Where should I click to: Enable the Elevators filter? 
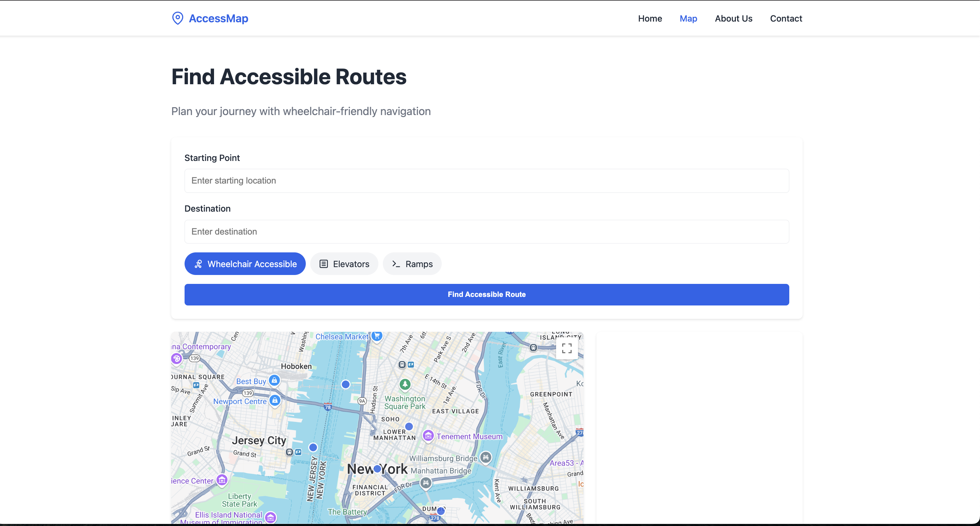point(344,264)
